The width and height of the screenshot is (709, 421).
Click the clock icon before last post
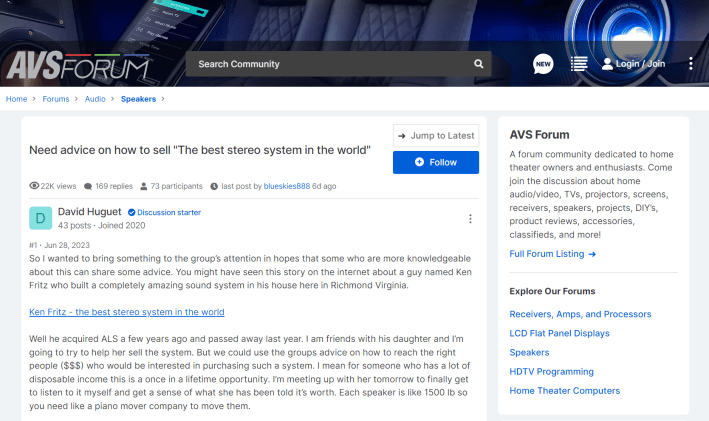(214, 186)
